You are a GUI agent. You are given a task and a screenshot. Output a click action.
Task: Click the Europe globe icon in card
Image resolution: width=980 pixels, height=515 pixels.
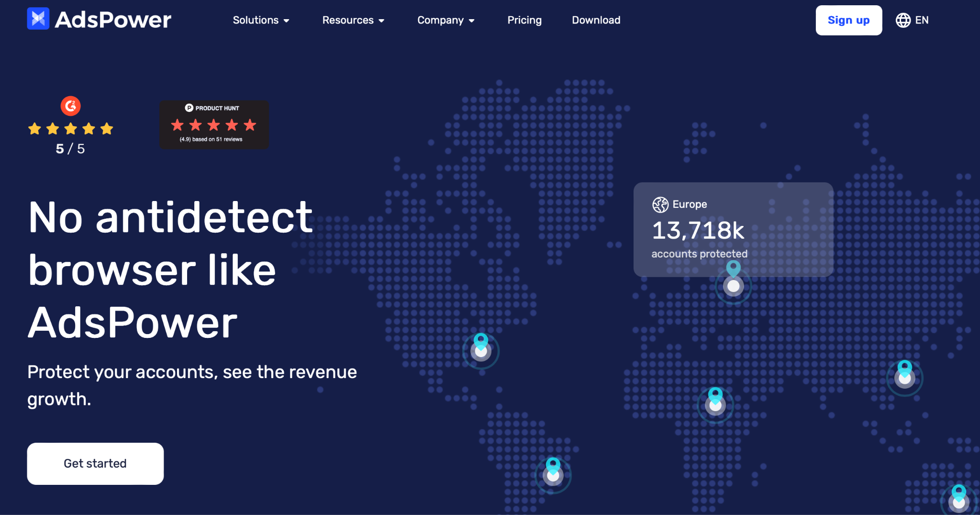pyautogui.click(x=660, y=204)
